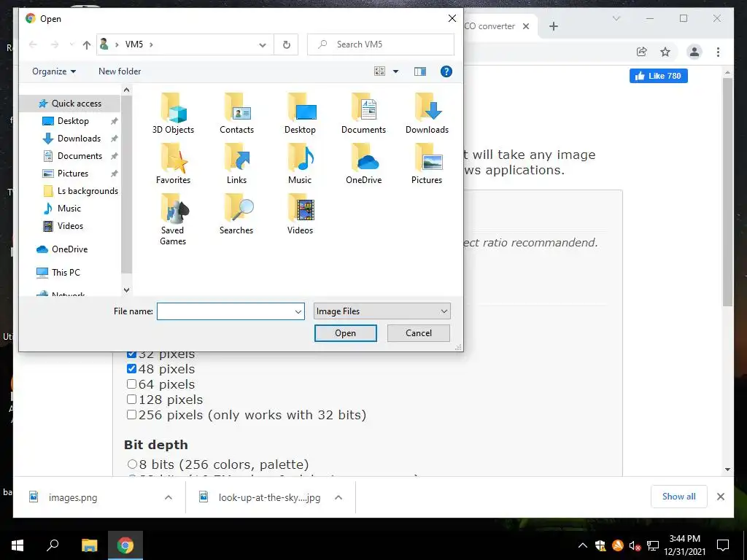Image resolution: width=747 pixels, height=560 pixels.
Task: Select the OneDrive folder in file list
Action: [x=363, y=164]
